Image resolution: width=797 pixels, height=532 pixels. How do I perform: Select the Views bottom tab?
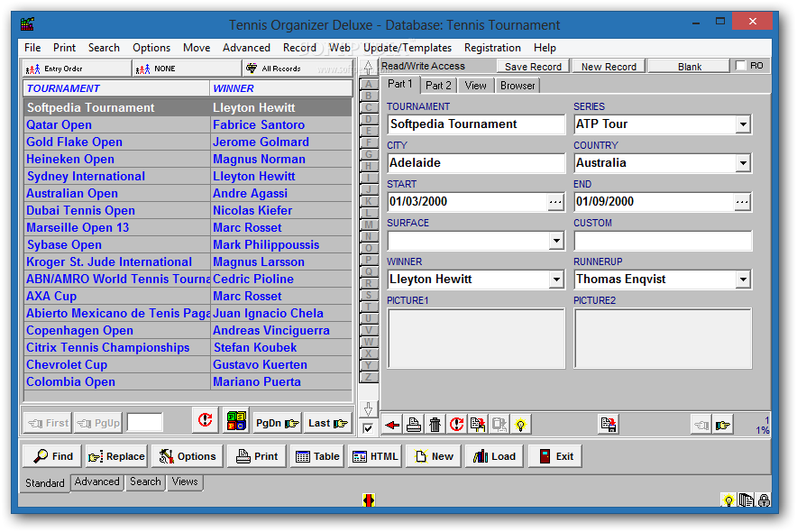(x=185, y=482)
